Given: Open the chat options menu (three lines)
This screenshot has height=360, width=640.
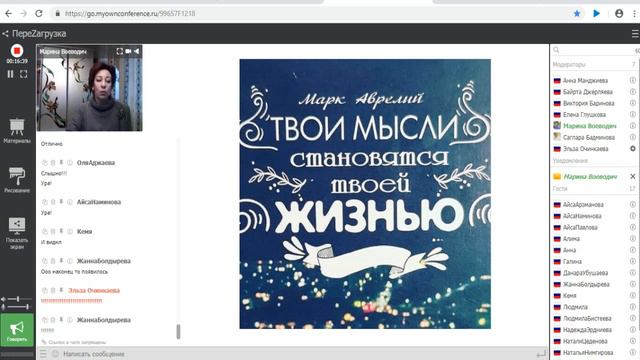Looking at the screenshot, I should [43, 354].
